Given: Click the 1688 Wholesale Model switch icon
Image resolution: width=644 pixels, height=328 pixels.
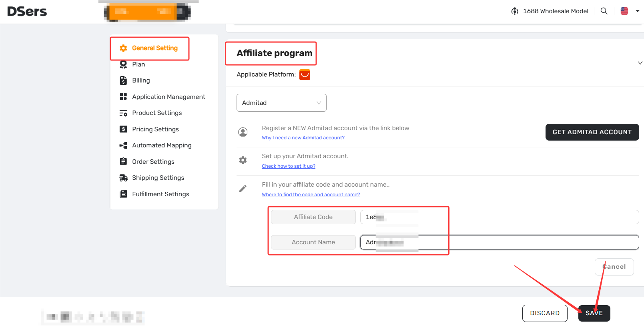Looking at the screenshot, I should 515,11.
